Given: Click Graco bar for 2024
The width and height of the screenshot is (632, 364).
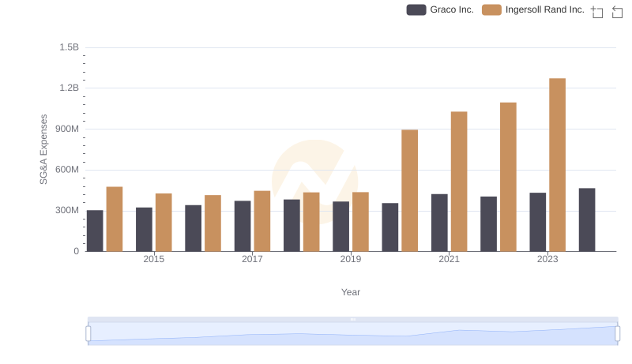Looking at the screenshot, I should [x=587, y=220].
